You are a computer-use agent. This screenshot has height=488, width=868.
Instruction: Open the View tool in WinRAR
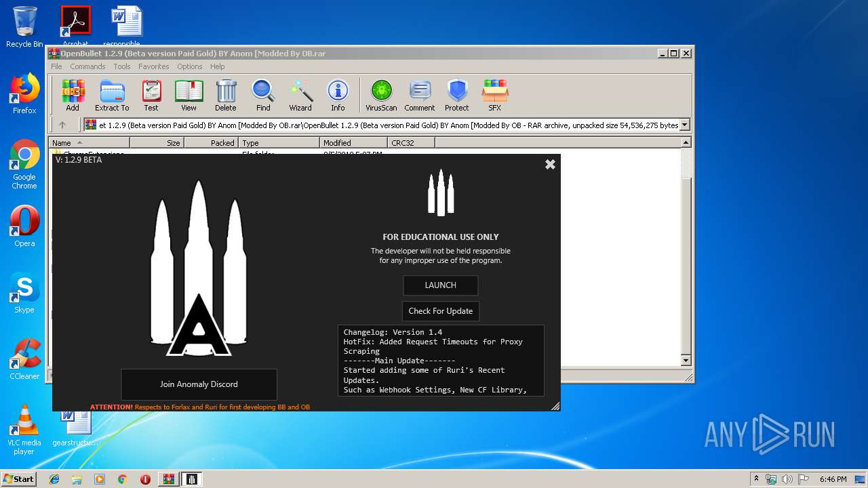pyautogui.click(x=189, y=96)
